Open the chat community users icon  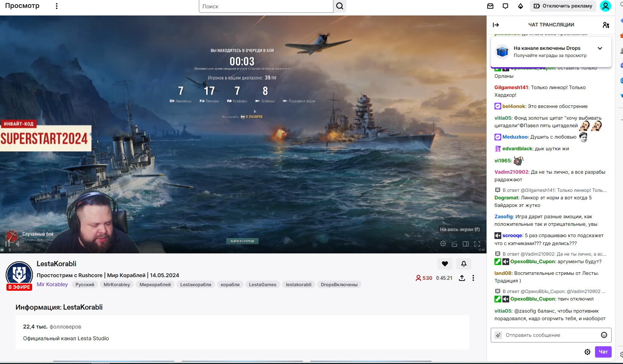click(x=606, y=25)
